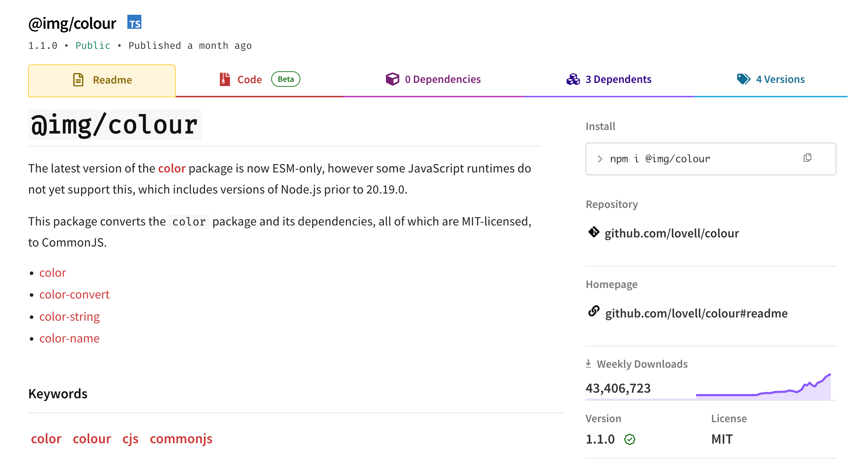The width and height of the screenshot is (868, 465).
Task: Click the npm i @img/colour command field
Action: click(660, 159)
